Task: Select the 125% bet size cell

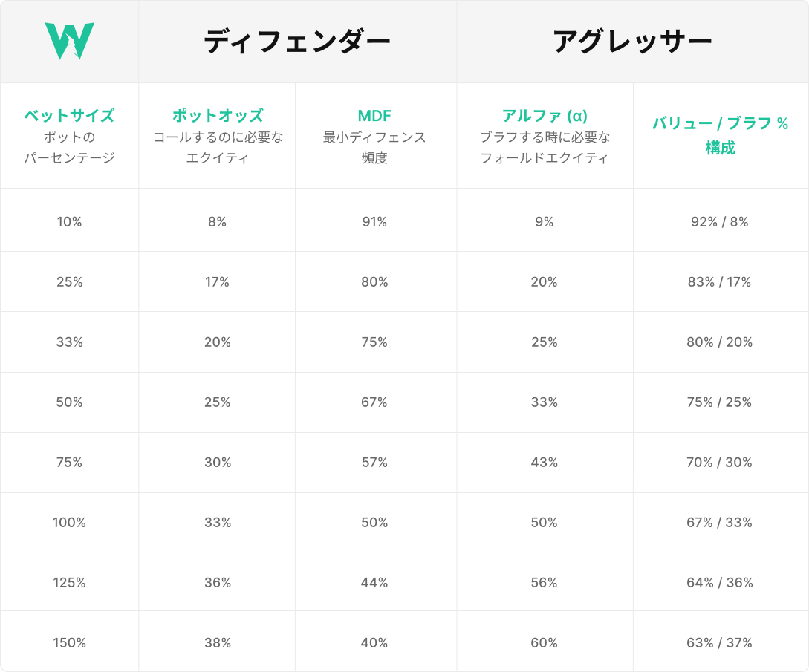Action: click(69, 583)
